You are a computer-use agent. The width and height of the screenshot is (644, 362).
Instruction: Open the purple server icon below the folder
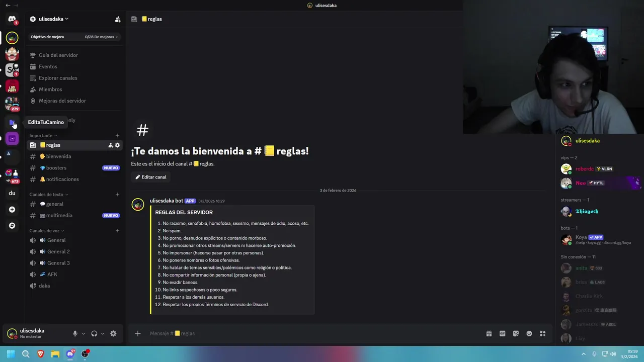pos(12,138)
